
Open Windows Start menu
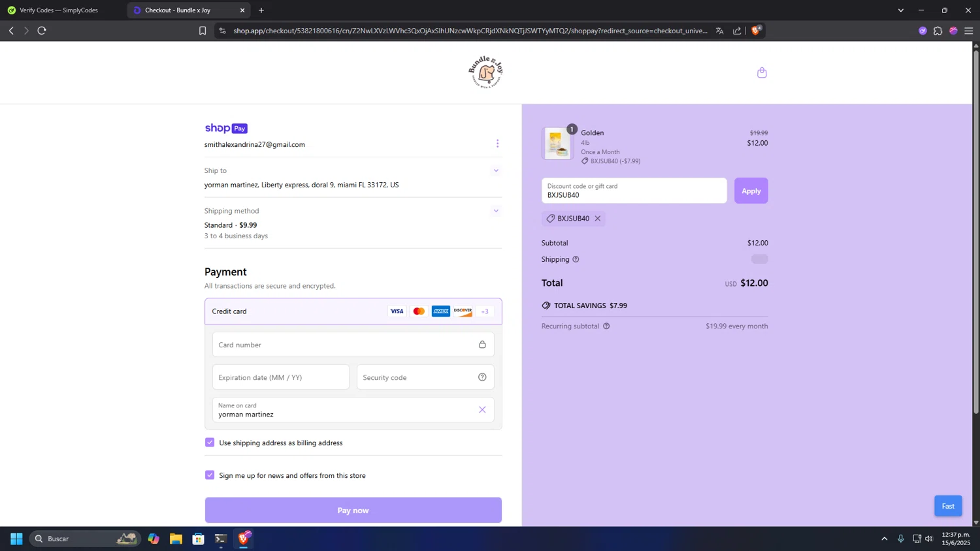(16, 539)
